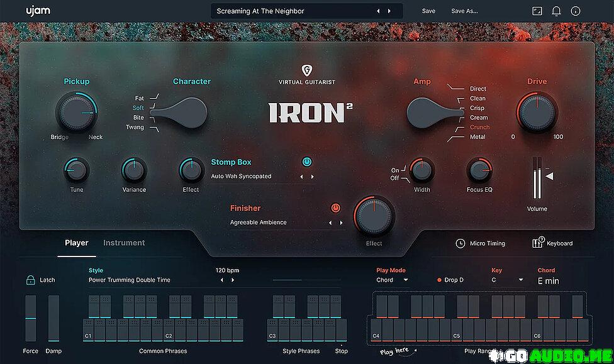
Task: Open the info icon in header
Action: tap(575, 11)
